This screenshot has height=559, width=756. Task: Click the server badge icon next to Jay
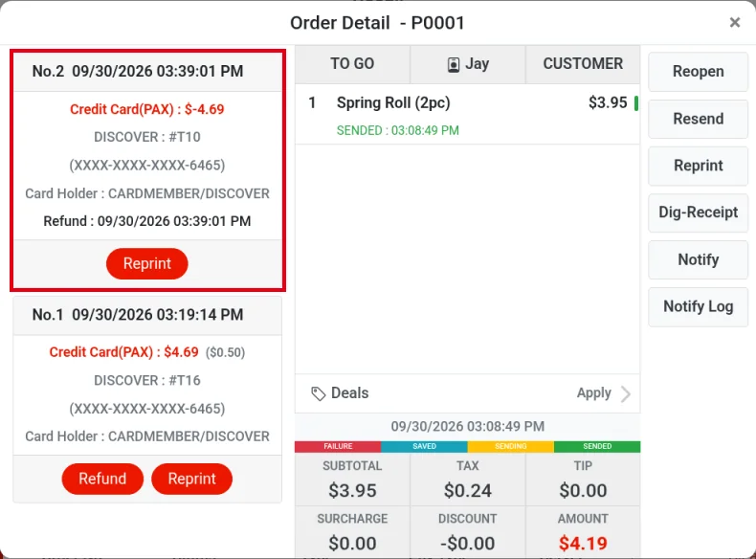click(454, 65)
